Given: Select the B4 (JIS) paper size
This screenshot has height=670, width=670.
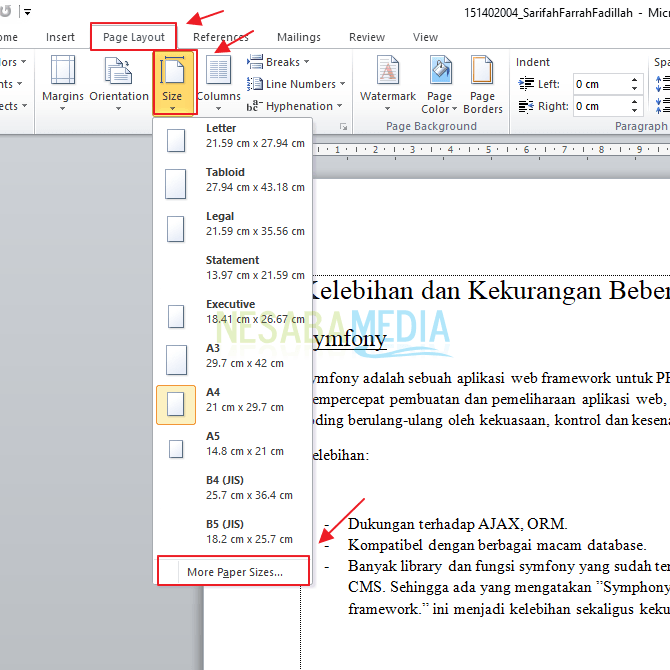Looking at the screenshot, I should pyautogui.click(x=233, y=491).
